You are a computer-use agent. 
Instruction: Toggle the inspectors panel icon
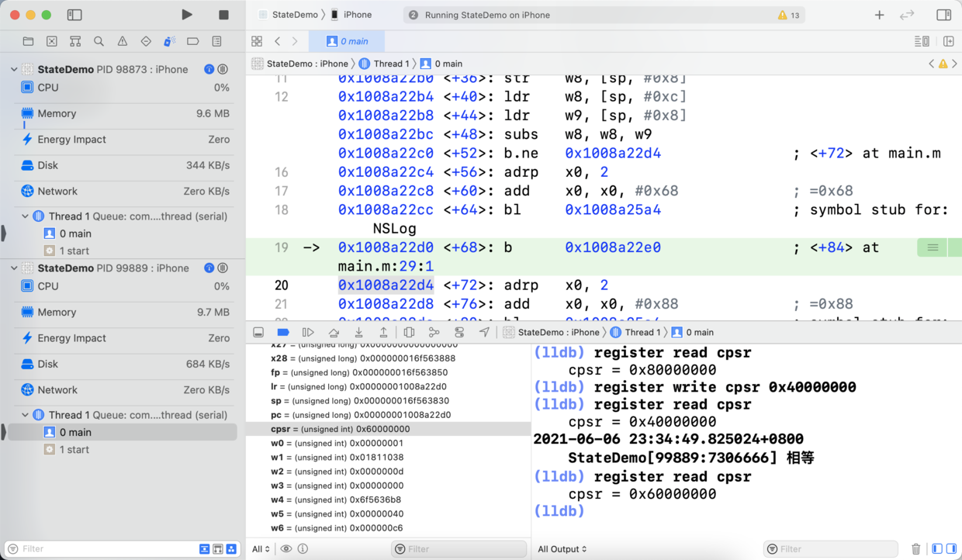click(943, 15)
